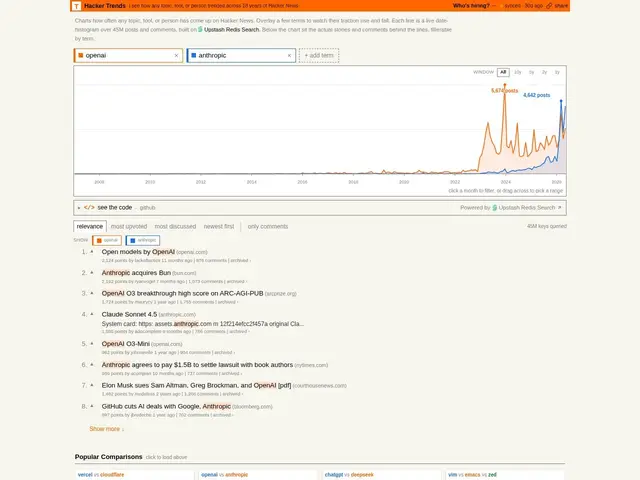640x480 pixels.
Task: Open GitHub cuts AI deals story
Action: pos(166,406)
